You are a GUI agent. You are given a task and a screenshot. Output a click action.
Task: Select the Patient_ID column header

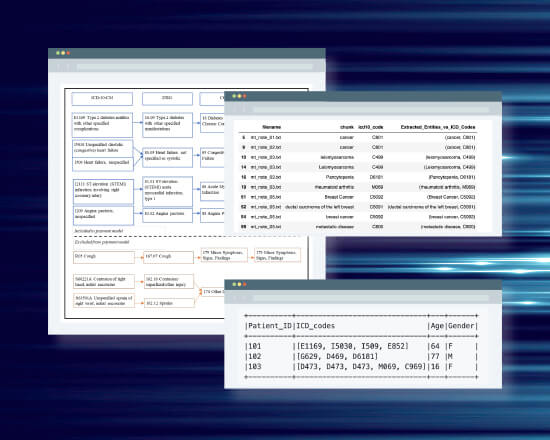coord(270,326)
